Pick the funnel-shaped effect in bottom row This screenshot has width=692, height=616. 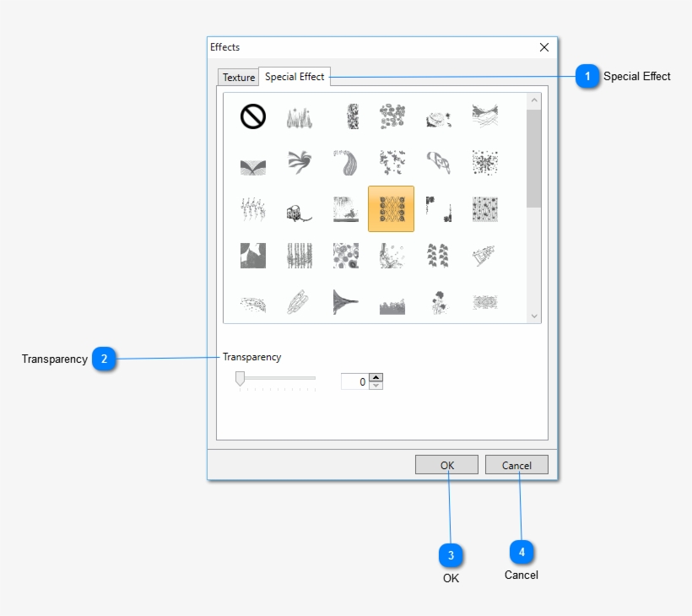tap(344, 301)
